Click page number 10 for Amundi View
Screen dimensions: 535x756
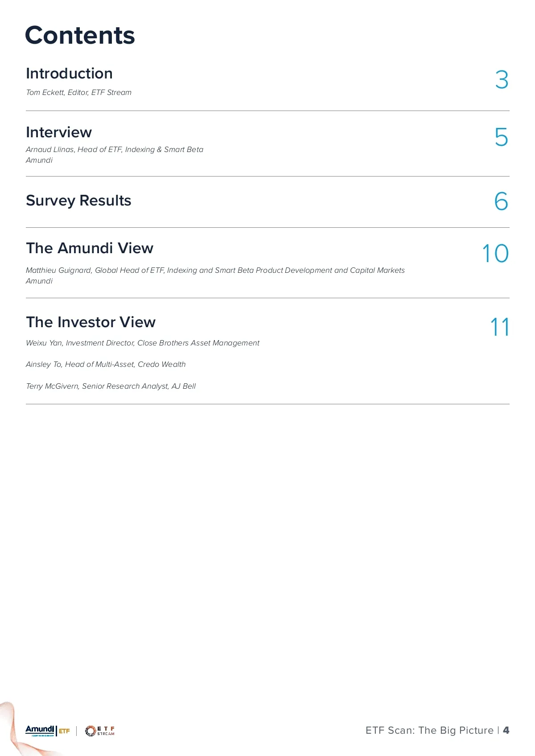[495, 254]
